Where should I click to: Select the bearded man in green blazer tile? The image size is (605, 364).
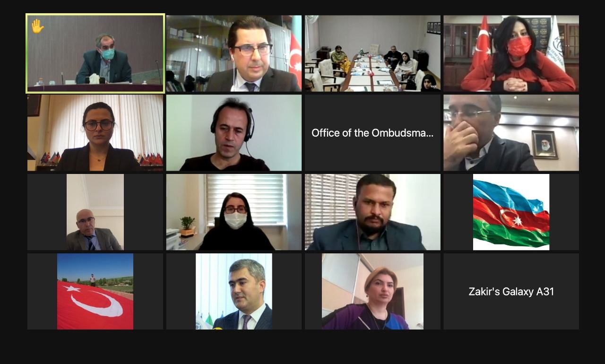tap(372, 212)
